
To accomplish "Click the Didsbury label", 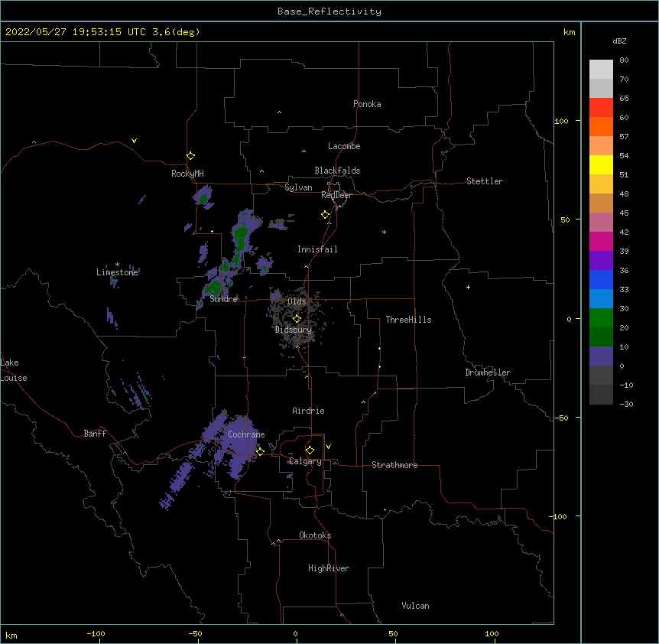I will [x=293, y=330].
